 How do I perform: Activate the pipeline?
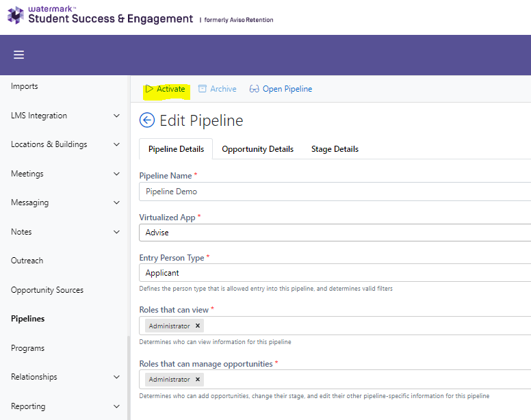(166, 89)
